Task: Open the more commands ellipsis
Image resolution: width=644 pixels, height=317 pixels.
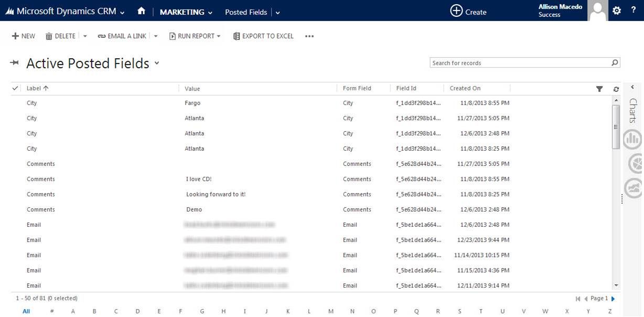Action: point(309,36)
